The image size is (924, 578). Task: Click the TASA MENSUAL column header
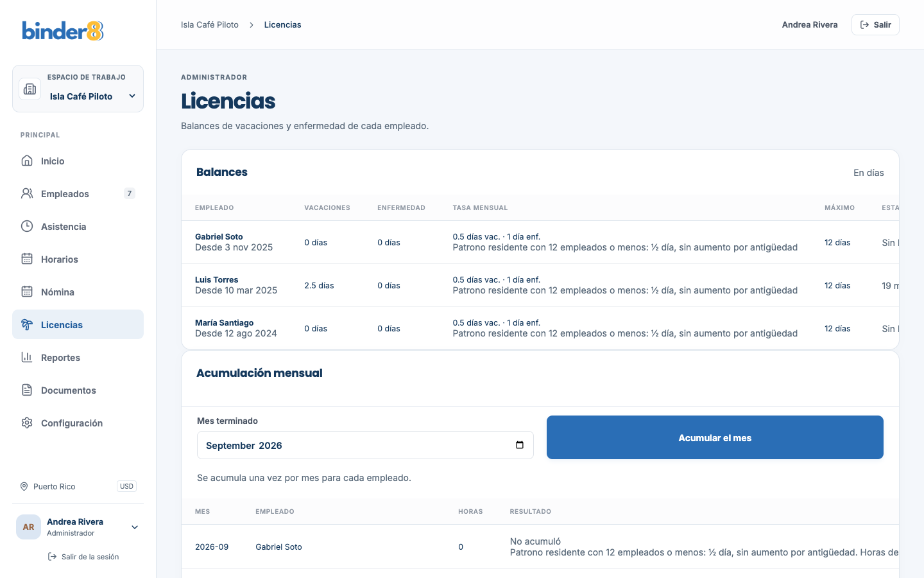coord(480,207)
